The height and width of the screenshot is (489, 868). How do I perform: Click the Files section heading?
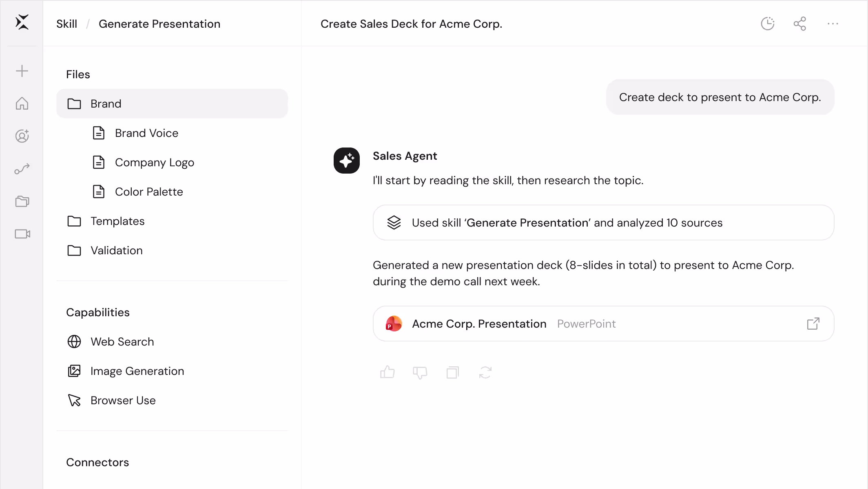click(78, 74)
